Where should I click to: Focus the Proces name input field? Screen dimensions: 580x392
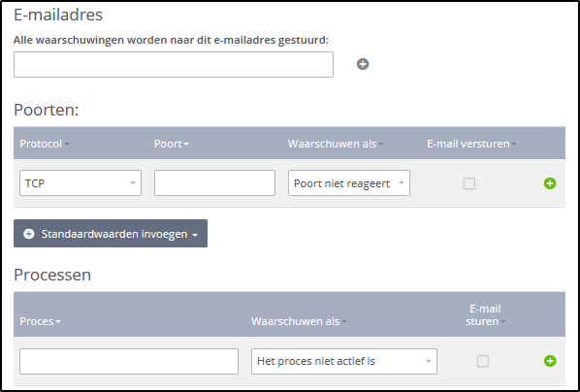pyautogui.click(x=129, y=361)
